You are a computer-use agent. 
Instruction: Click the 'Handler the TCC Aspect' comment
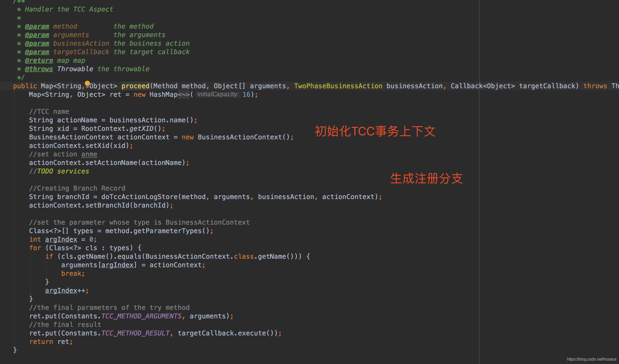69,9
